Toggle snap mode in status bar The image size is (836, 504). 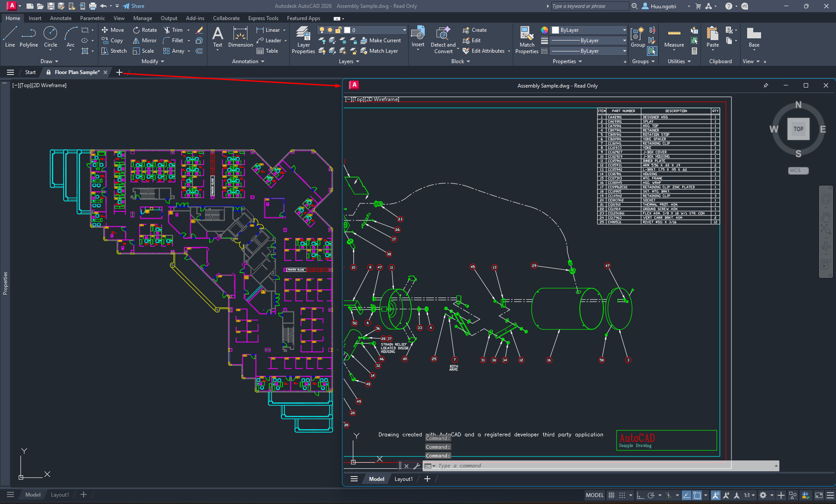coord(622,495)
